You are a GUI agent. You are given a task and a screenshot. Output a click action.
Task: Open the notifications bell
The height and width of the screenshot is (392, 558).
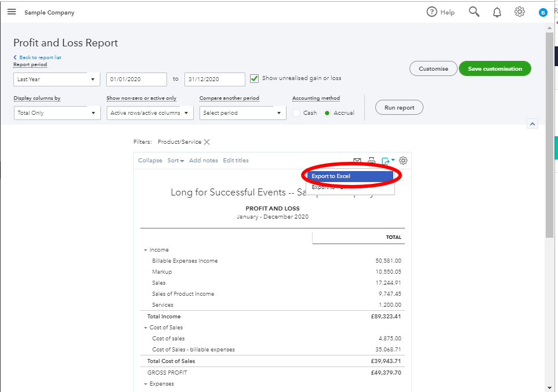(x=497, y=12)
